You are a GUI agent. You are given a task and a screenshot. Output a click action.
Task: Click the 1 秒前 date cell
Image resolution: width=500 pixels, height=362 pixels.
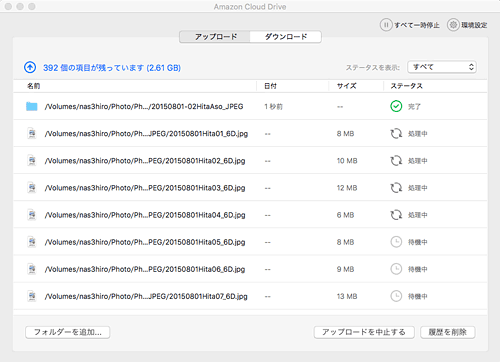[x=273, y=107]
